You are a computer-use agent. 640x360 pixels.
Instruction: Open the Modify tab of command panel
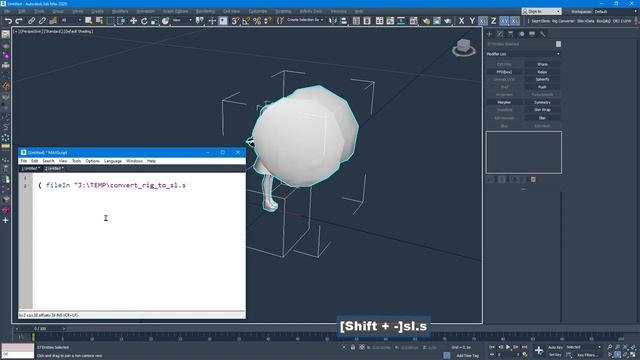pyautogui.click(x=500, y=34)
